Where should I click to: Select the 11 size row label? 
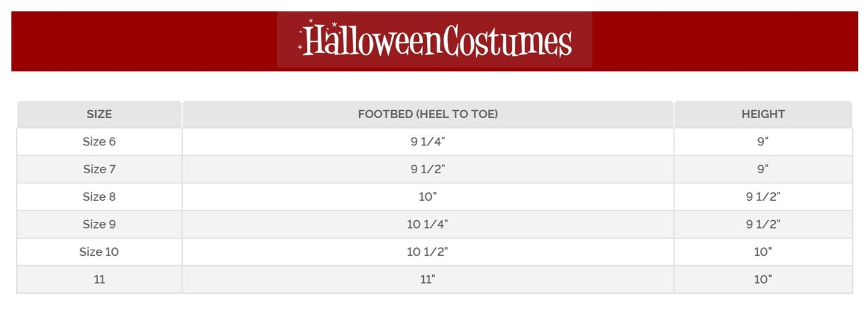click(99, 279)
